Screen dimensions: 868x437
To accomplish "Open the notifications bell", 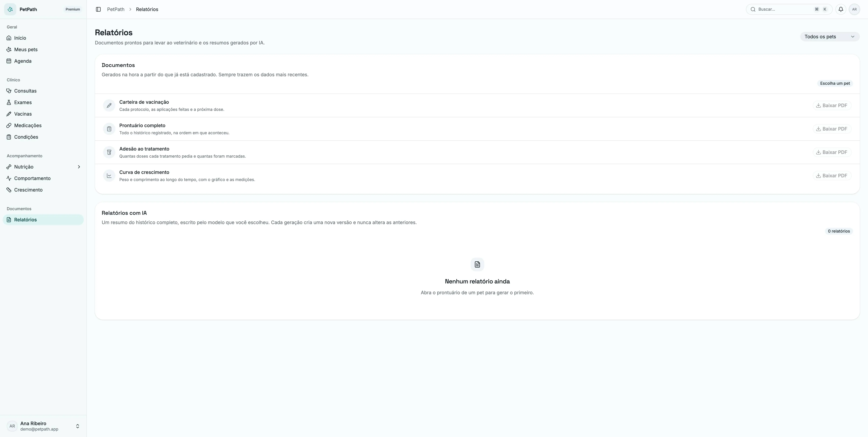I will tap(841, 9).
